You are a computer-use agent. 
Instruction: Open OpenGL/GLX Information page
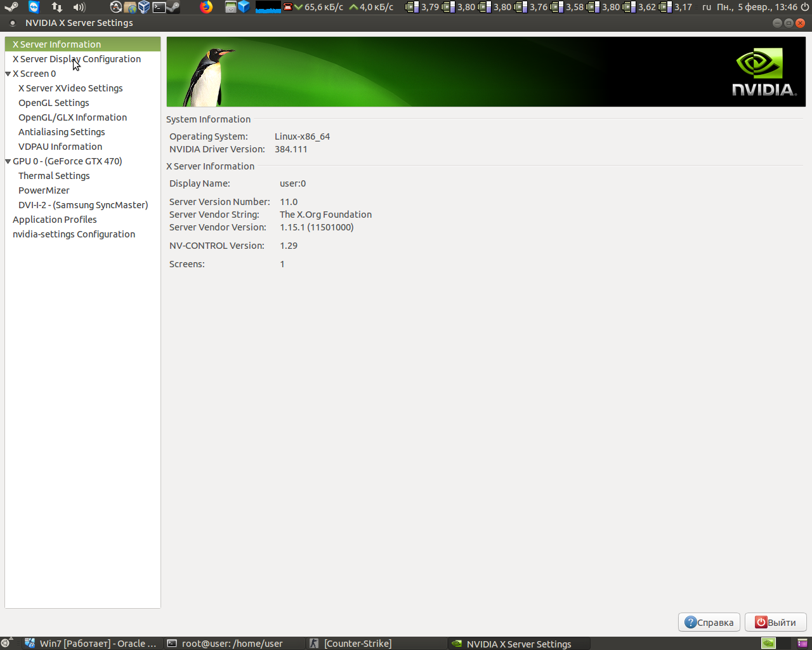point(72,117)
